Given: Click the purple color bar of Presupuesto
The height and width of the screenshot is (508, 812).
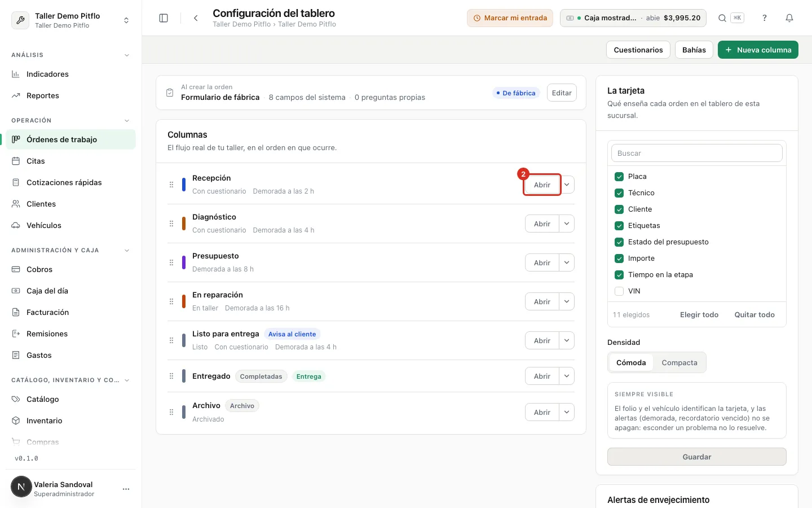Looking at the screenshot, I should [184, 262].
